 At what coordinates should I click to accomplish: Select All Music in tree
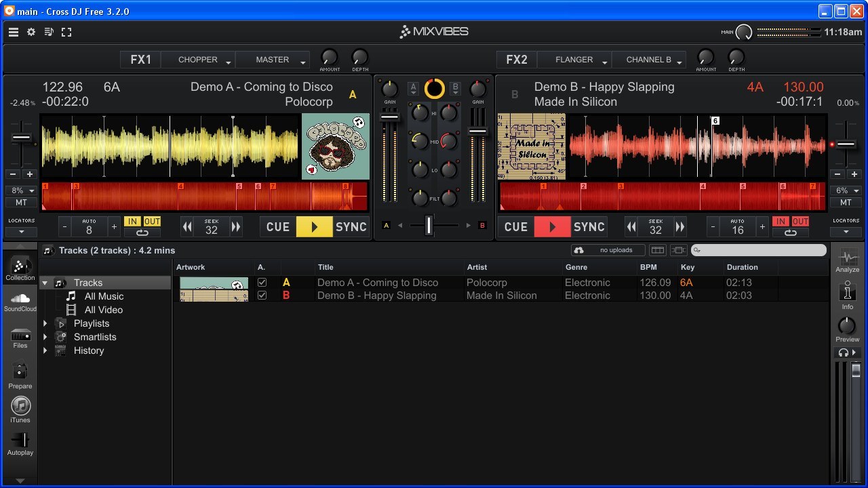[104, 296]
